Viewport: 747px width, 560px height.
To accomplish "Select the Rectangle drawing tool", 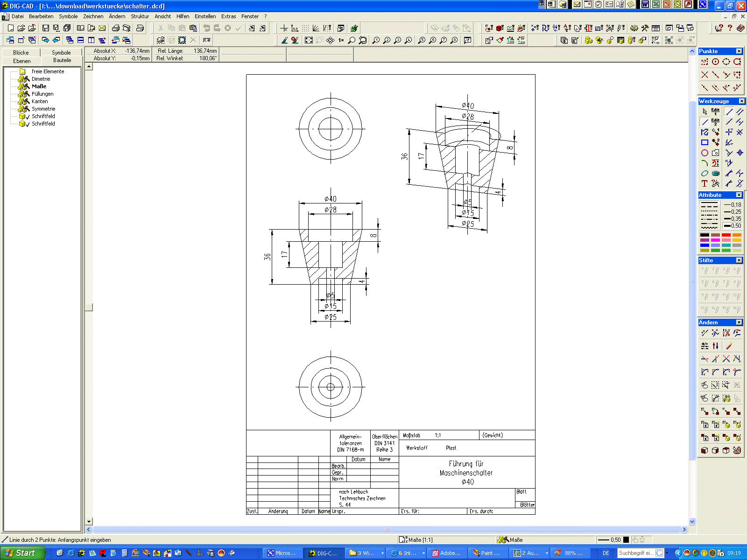I will (x=705, y=142).
